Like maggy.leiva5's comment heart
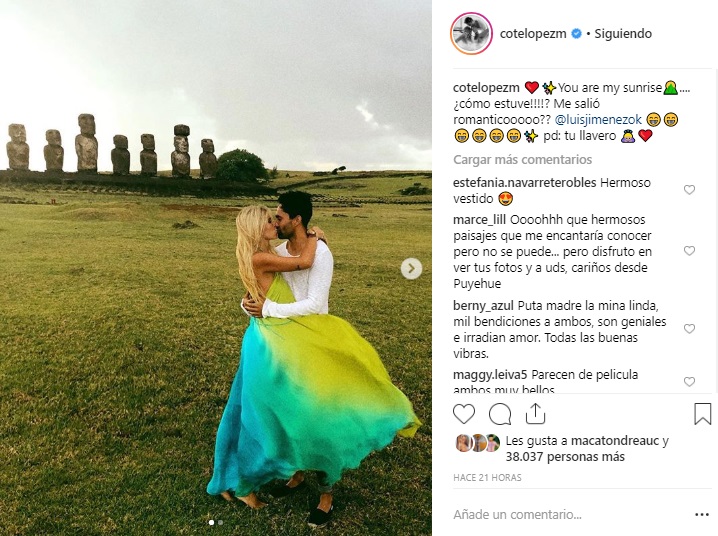Viewport: 718px width, 536px height. tap(689, 382)
